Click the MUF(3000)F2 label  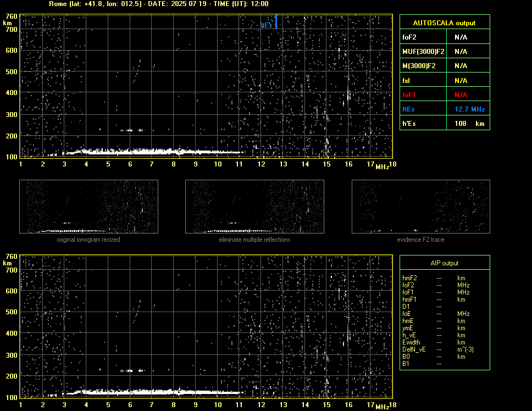423,52
